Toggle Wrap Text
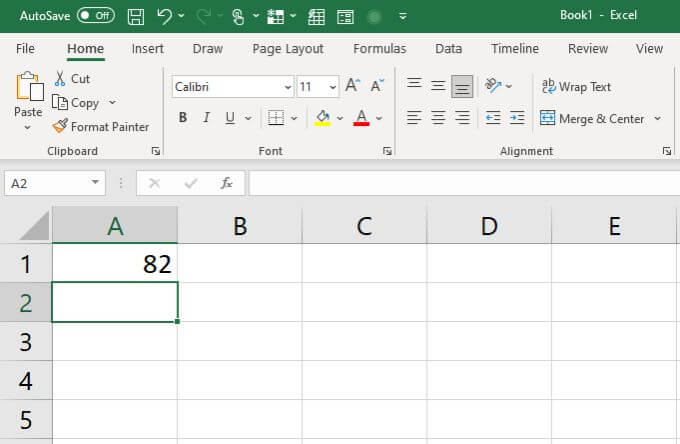This screenshot has width=680, height=444. point(576,87)
